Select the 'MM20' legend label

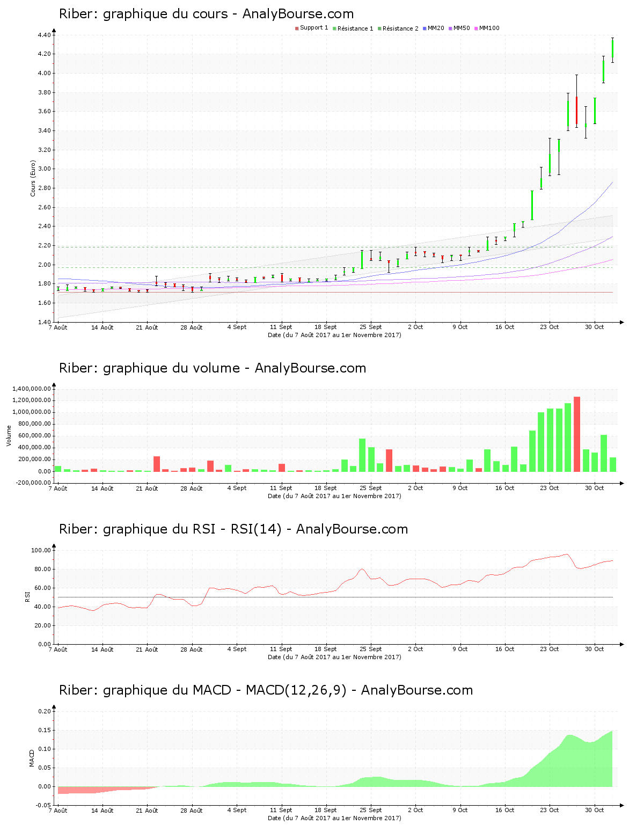click(436, 28)
